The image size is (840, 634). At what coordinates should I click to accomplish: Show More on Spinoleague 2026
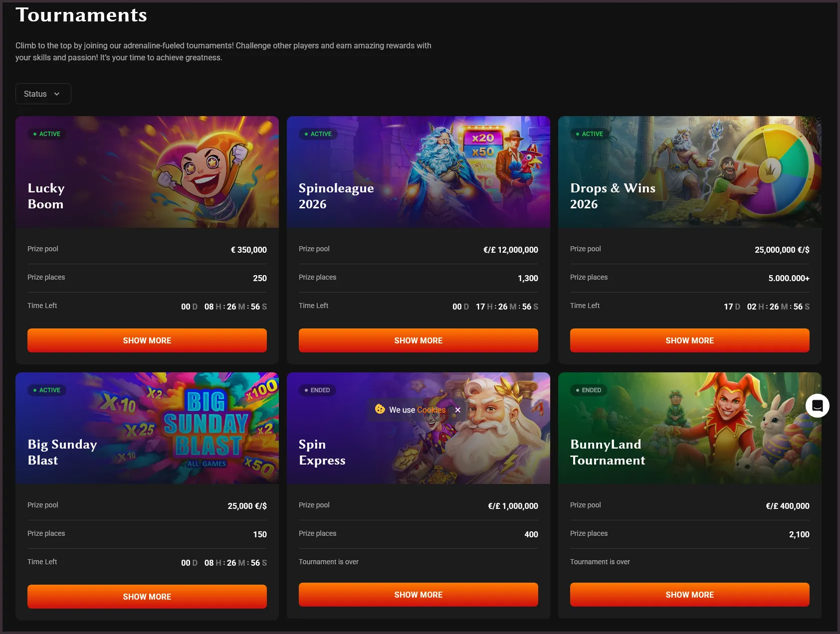coord(418,340)
